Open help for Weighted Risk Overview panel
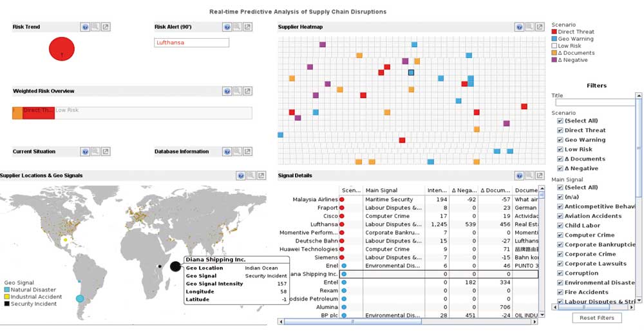Viewport: 644px width, 336px height. [x=227, y=92]
